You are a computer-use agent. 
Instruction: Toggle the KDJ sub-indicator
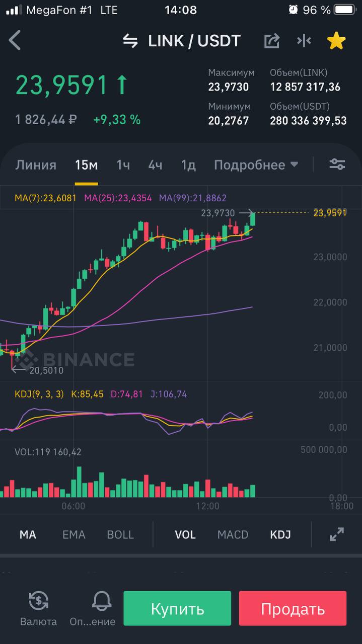click(280, 534)
